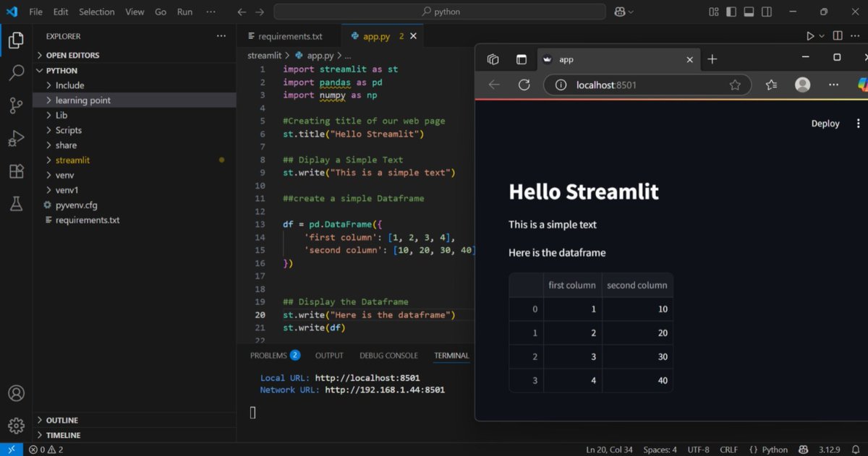Open errors and warnings status indicator
The width and height of the screenshot is (868, 456).
point(46,449)
